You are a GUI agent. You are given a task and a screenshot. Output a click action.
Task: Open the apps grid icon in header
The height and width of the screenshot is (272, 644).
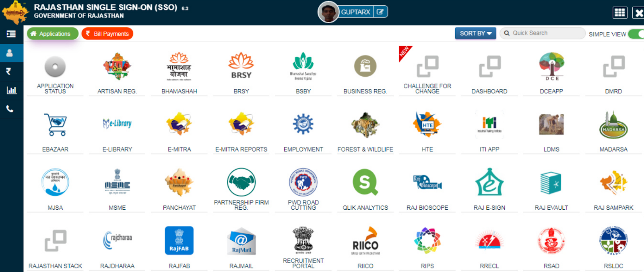coord(620,12)
